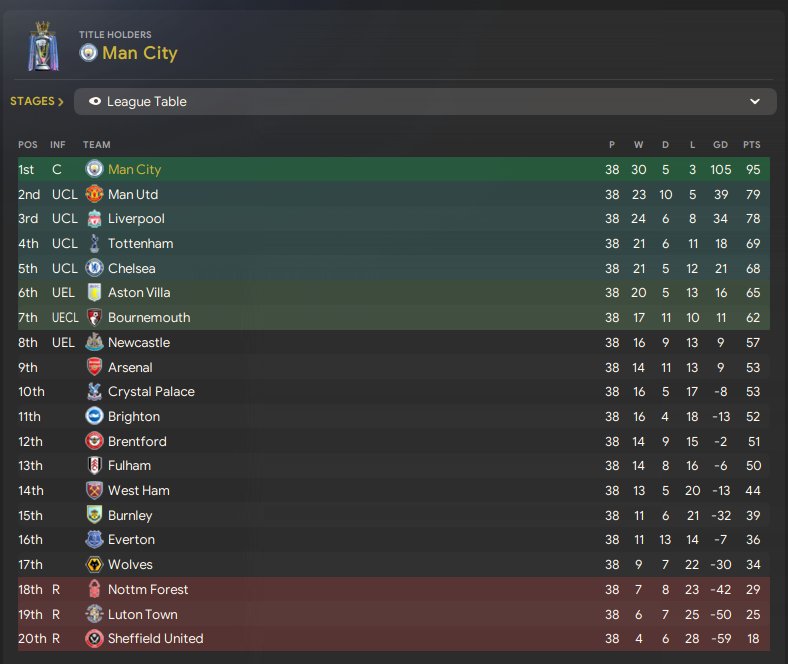Open Nottm Forest team link
Screen dimensions: 788x664
click(148, 589)
